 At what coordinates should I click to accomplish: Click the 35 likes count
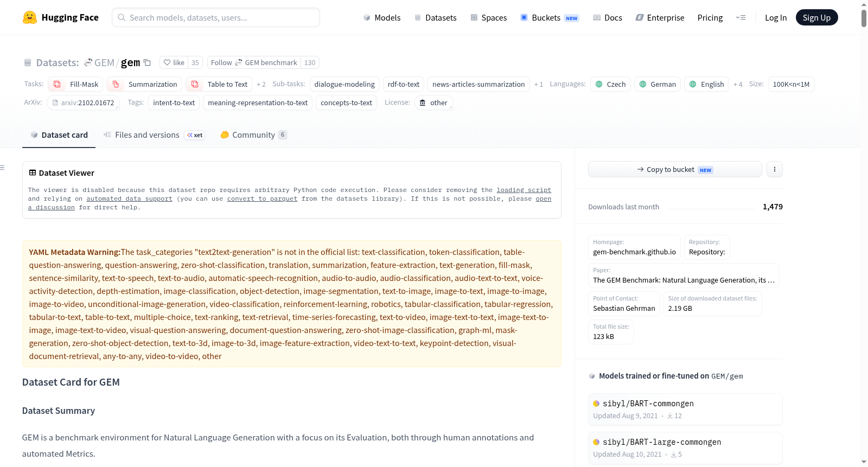[x=195, y=62]
